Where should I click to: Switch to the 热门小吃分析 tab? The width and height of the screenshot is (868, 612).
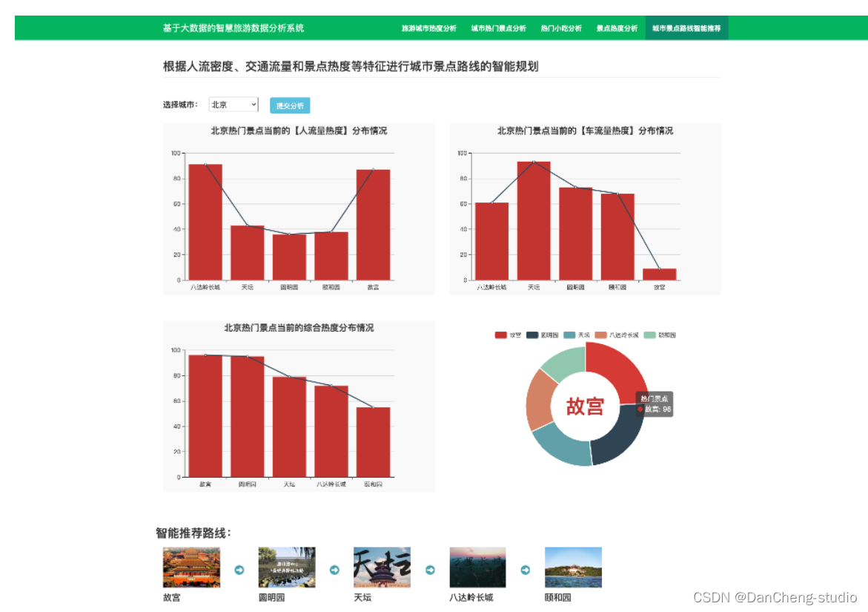click(561, 28)
